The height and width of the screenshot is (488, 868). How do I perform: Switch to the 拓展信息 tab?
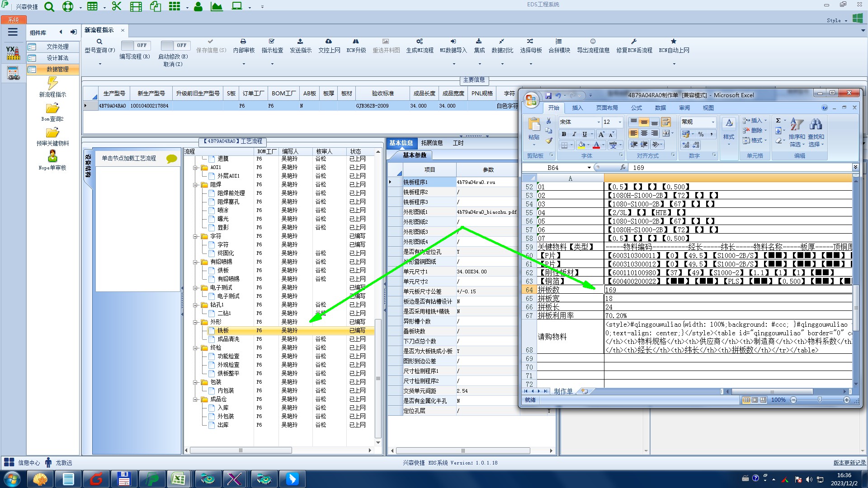click(432, 143)
